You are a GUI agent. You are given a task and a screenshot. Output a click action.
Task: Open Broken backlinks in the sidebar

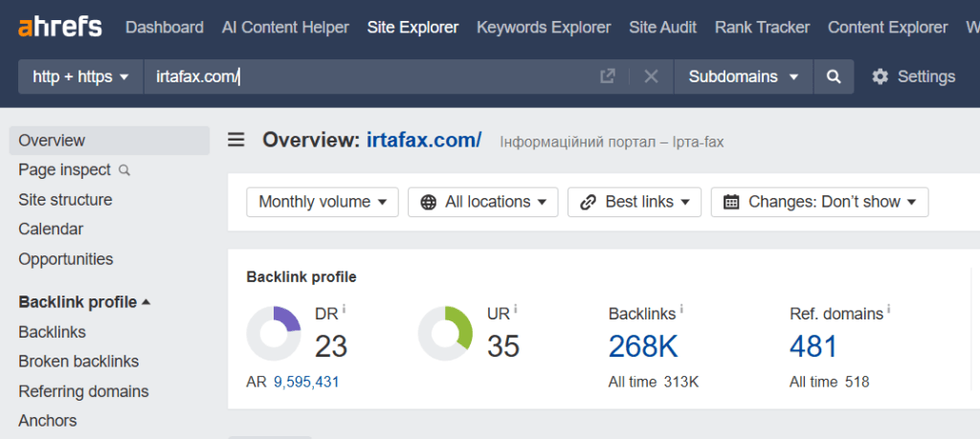pos(78,362)
